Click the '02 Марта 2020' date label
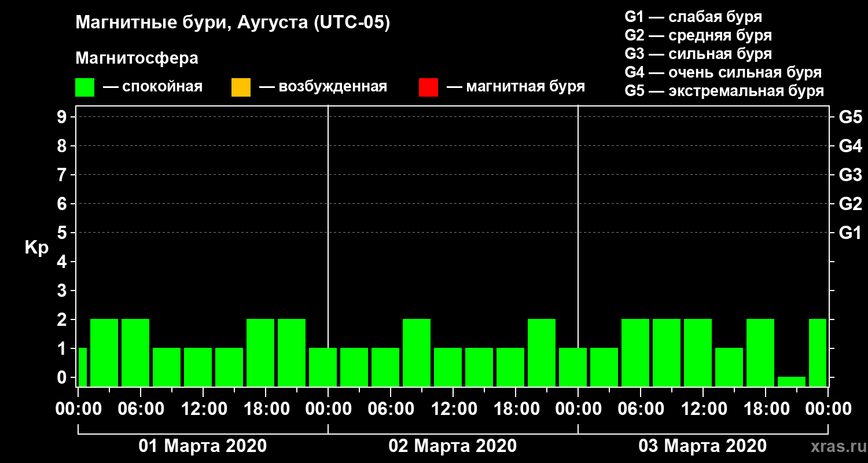This screenshot has width=868, height=463. pyautogui.click(x=453, y=446)
